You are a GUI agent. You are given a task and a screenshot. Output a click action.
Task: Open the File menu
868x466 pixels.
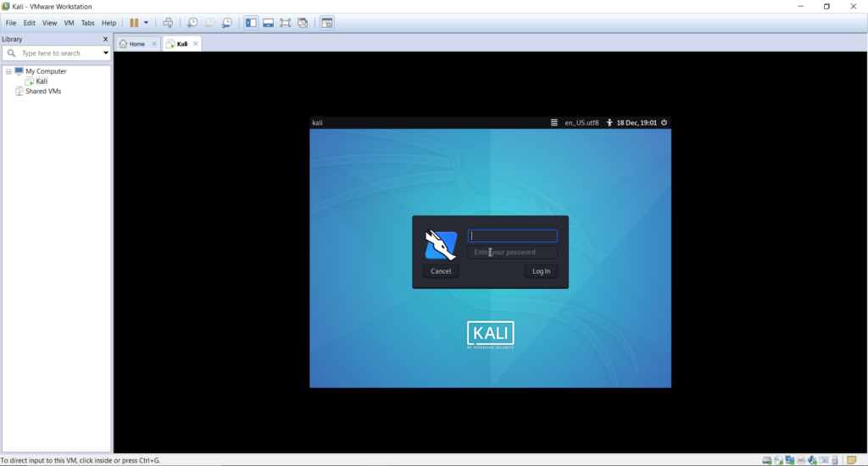click(x=10, y=23)
